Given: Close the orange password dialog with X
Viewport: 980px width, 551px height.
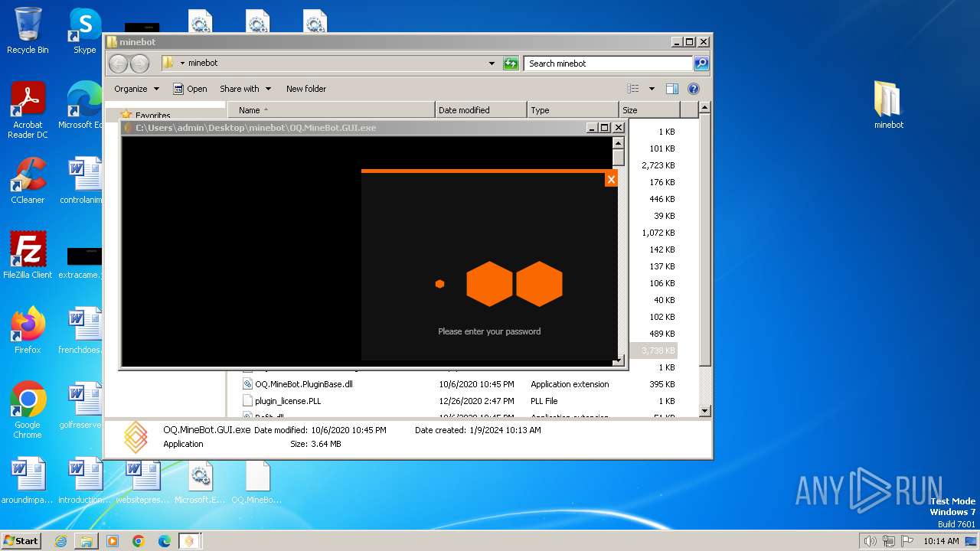Looking at the screenshot, I should click(x=611, y=179).
